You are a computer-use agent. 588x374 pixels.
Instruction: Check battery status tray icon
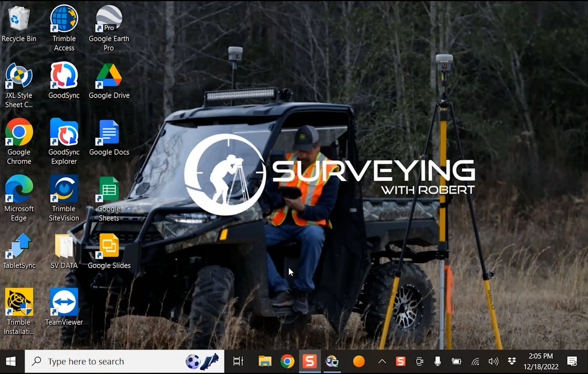(x=456, y=362)
